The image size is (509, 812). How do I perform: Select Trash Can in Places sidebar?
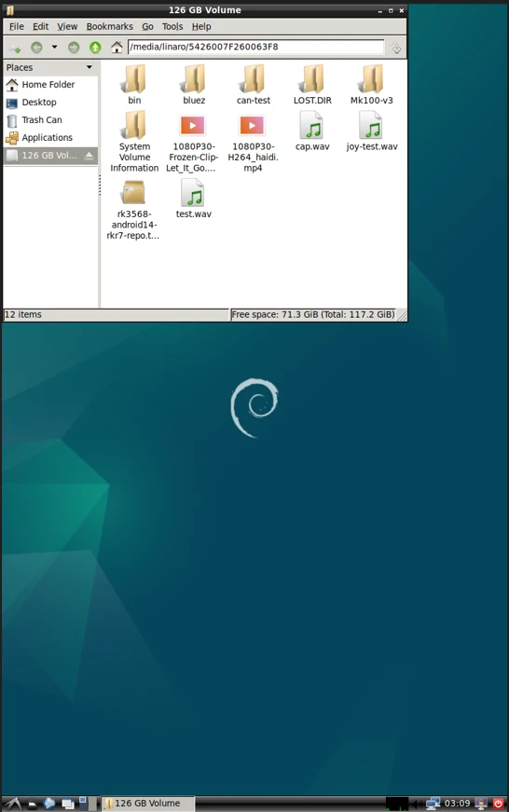50,119
